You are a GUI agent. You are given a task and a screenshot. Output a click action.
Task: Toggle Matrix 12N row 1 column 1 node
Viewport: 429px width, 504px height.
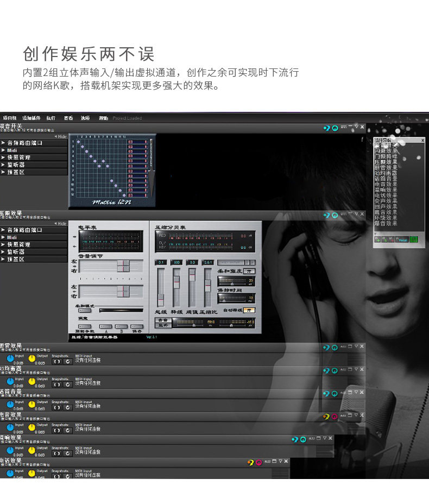[78, 142]
